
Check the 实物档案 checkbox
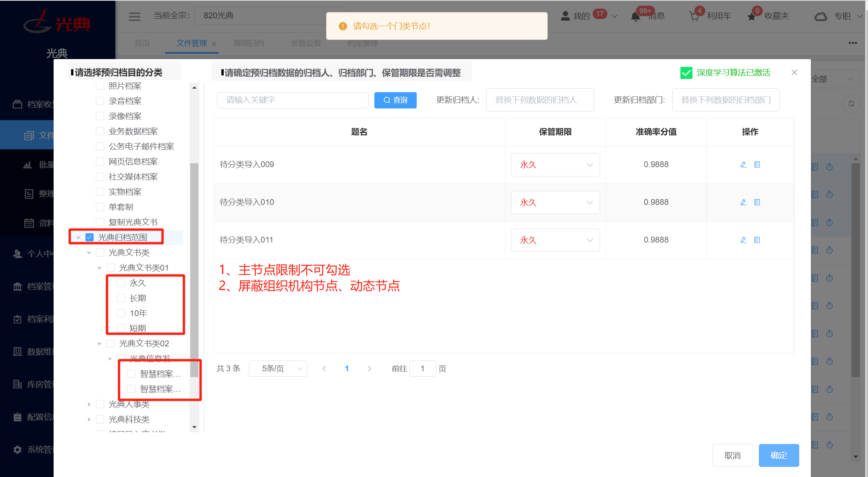[x=100, y=192]
